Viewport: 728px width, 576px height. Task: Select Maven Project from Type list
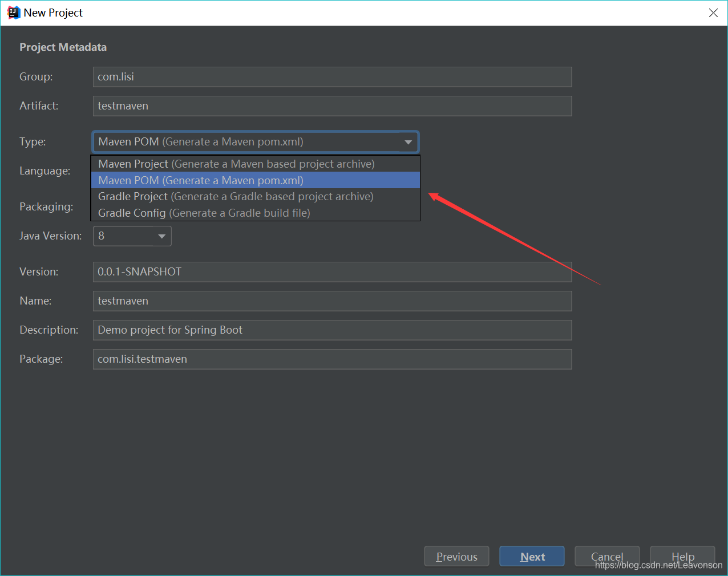pyautogui.click(x=256, y=164)
